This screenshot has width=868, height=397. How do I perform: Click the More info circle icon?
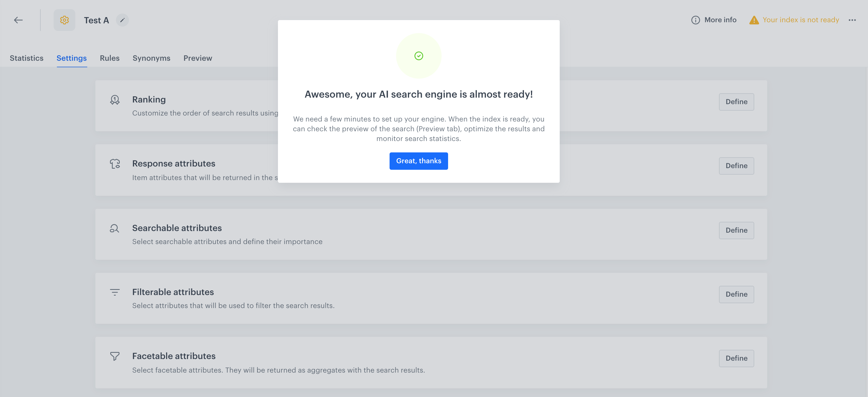(695, 20)
